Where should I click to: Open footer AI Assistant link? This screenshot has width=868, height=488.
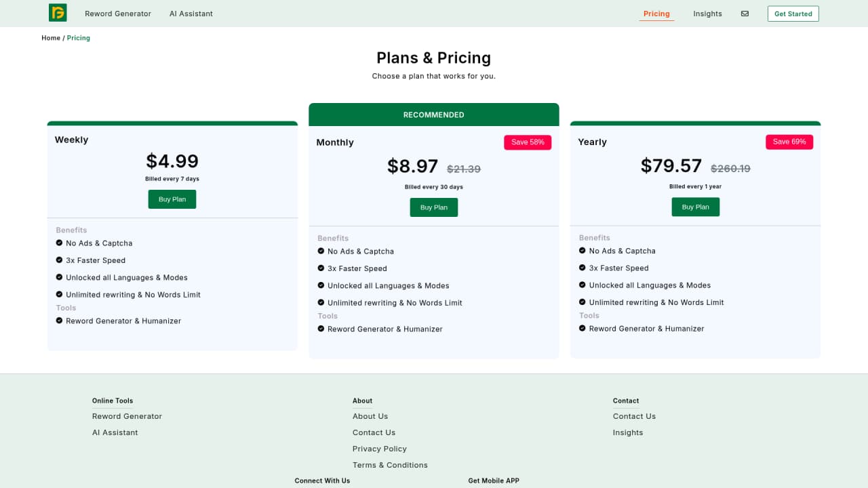click(x=115, y=432)
